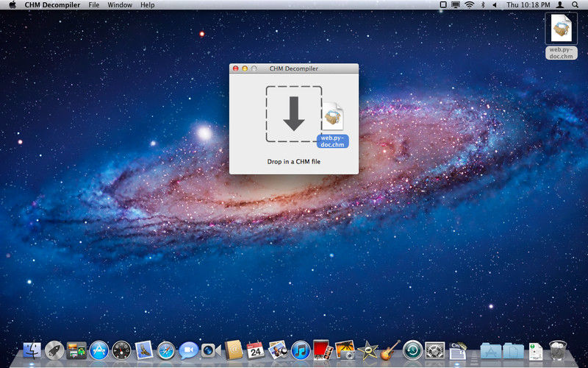Open the File menu
Screen dimensions: 588x368
click(94, 5)
